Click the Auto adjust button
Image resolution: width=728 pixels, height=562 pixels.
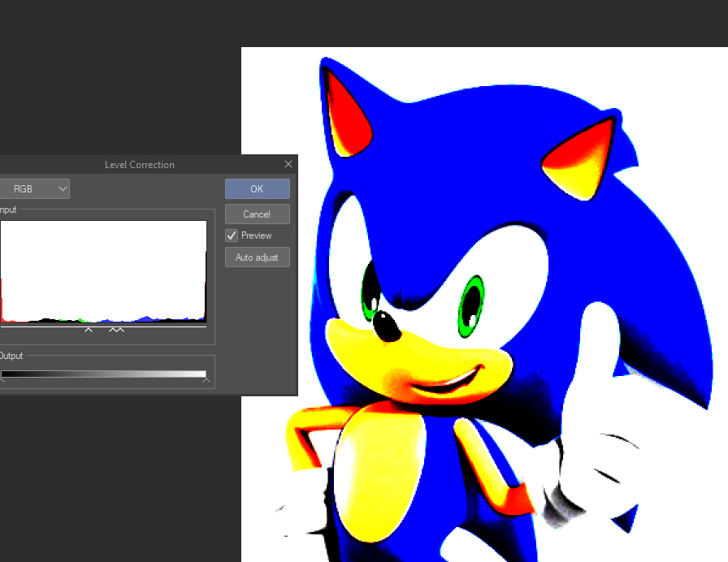pyautogui.click(x=257, y=257)
